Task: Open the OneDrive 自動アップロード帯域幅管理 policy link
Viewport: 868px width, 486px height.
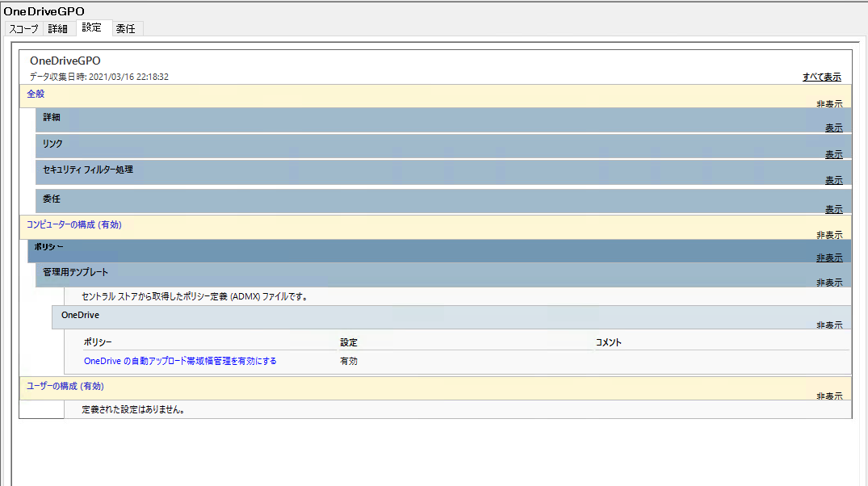Action: [x=180, y=361]
